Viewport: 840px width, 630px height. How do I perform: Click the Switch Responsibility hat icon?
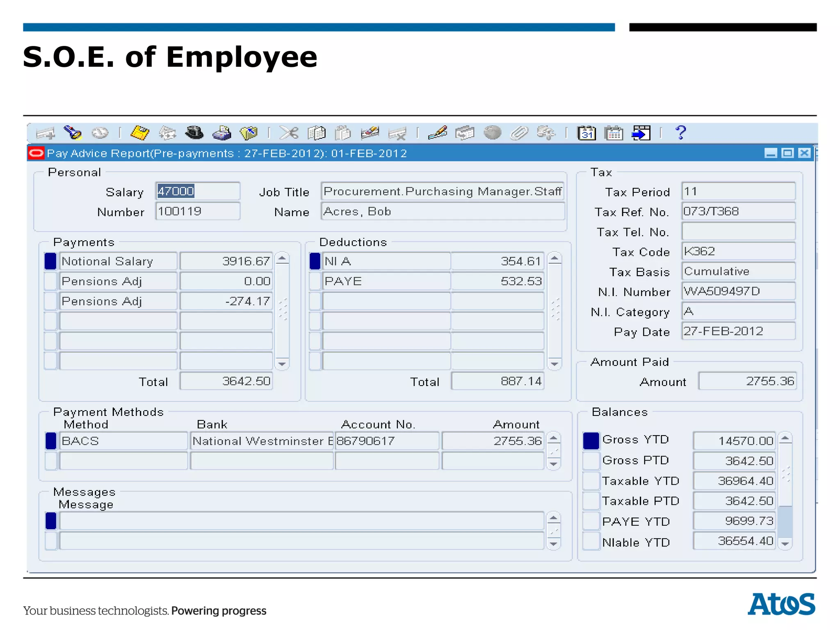point(194,133)
